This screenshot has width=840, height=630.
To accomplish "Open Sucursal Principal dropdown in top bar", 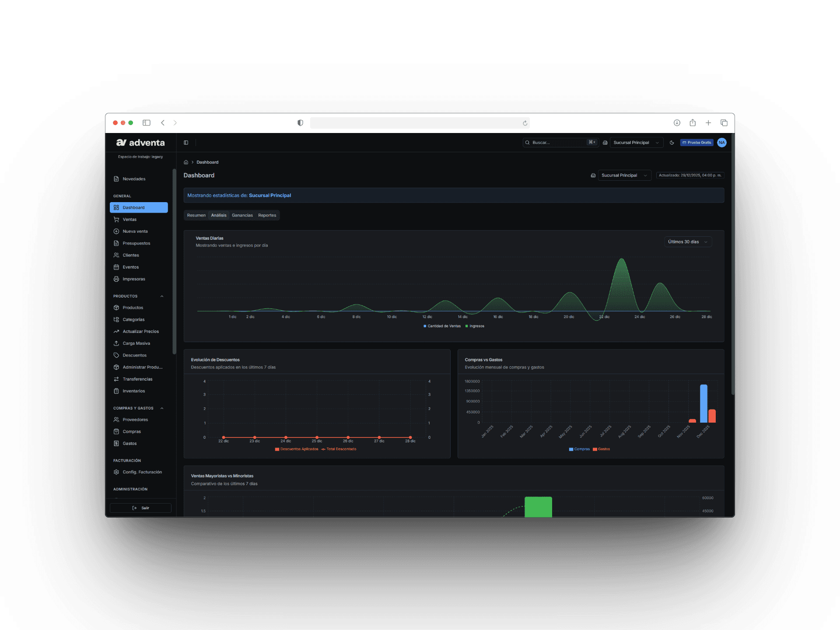I will (637, 143).
